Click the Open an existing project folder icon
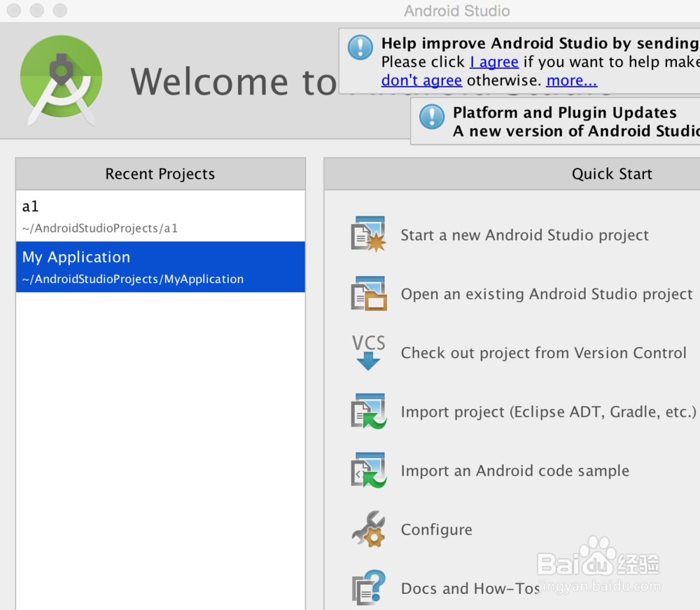Screen dimensions: 700x610 tap(368, 293)
